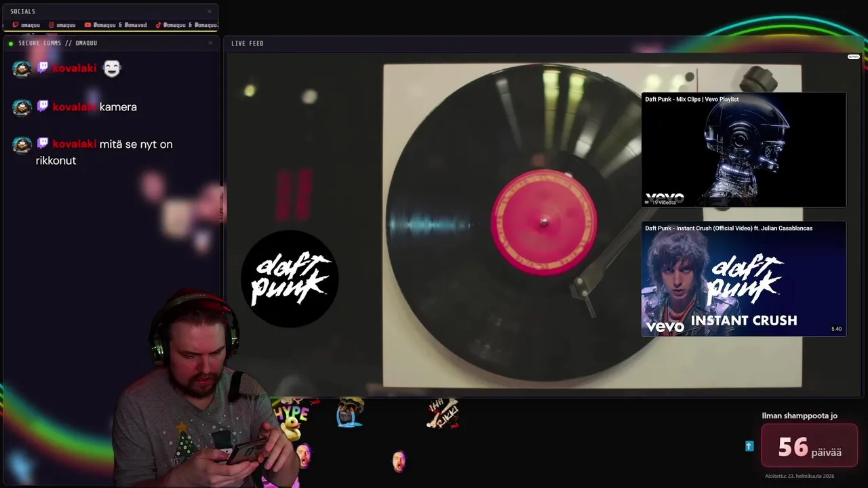The height and width of the screenshot is (488, 868).
Task: Click the YouTube icon in Socials bar
Action: point(87,25)
